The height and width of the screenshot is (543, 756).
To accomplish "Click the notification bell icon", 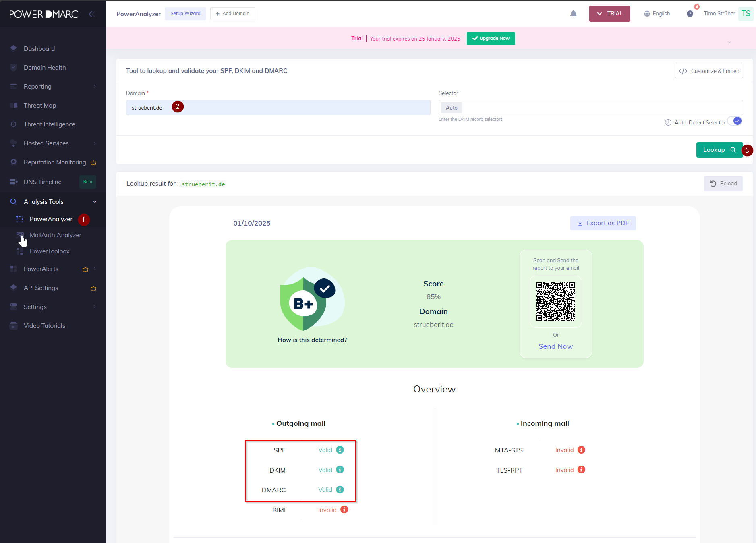I will point(573,14).
